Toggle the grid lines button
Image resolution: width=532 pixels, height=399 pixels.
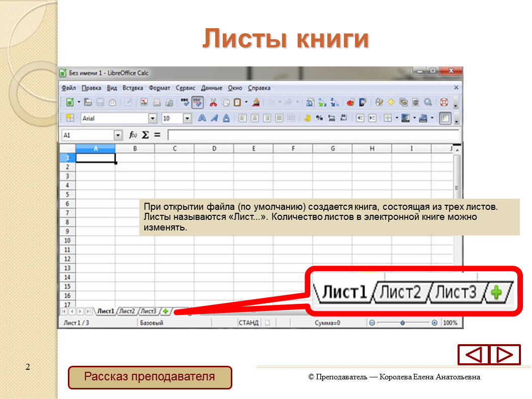(445, 118)
